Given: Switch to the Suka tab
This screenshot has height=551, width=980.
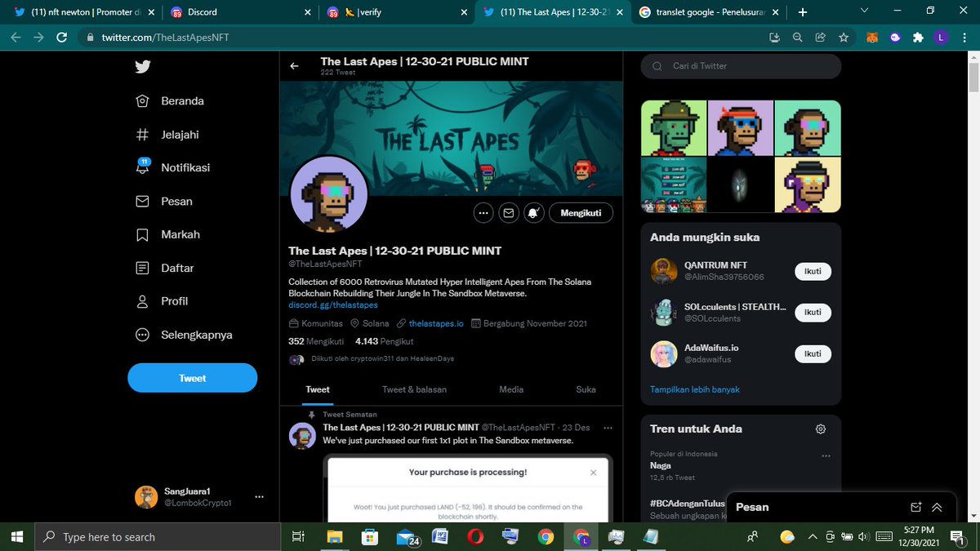Looking at the screenshot, I should click(586, 389).
